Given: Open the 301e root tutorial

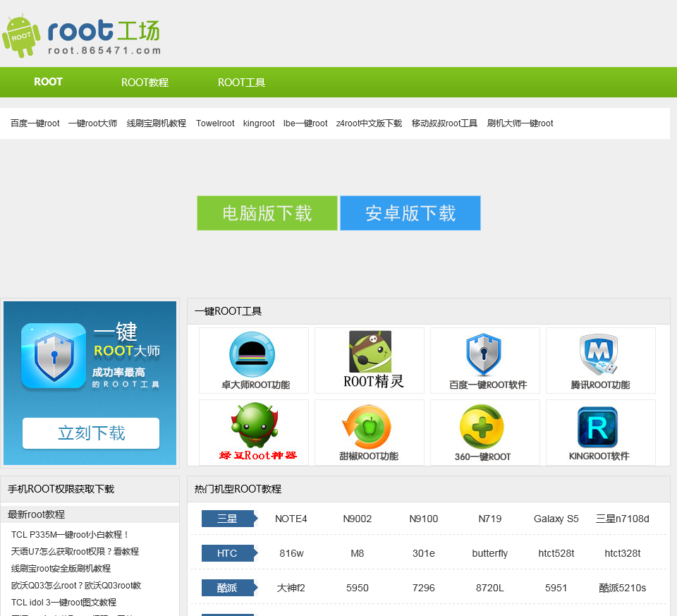Looking at the screenshot, I should pos(424,553).
